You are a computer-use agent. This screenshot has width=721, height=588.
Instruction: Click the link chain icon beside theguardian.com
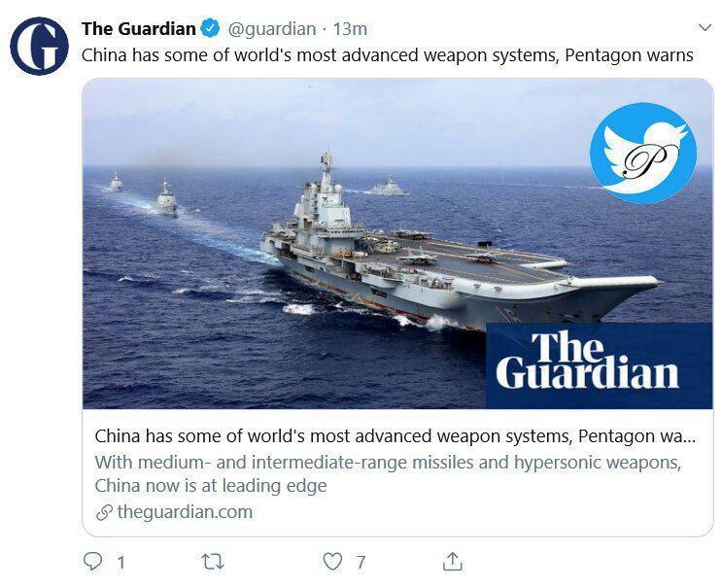click(x=104, y=512)
